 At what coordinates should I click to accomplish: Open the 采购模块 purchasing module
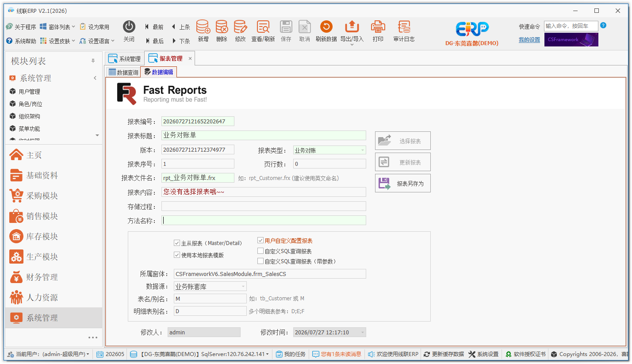pyautogui.click(x=54, y=195)
